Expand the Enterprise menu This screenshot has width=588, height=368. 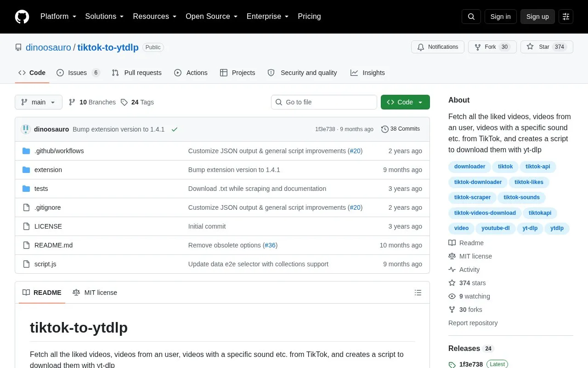pyautogui.click(x=267, y=17)
